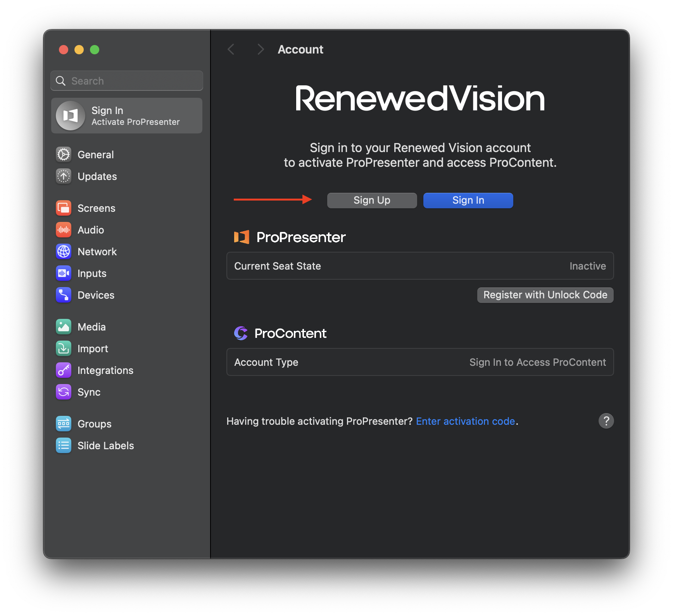Go back with the left chevron
673x616 pixels.
pyautogui.click(x=231, y=49)
